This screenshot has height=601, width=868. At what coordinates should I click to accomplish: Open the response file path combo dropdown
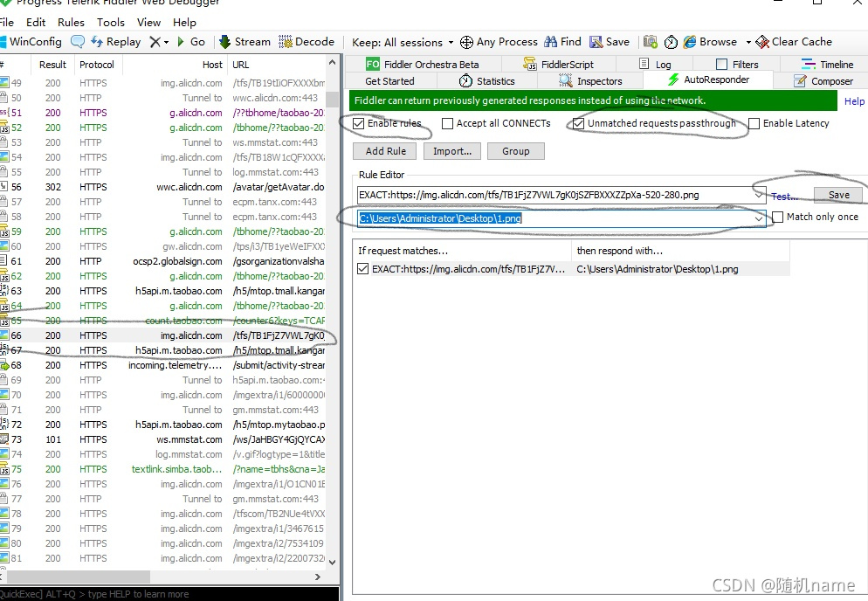[759, 218]
